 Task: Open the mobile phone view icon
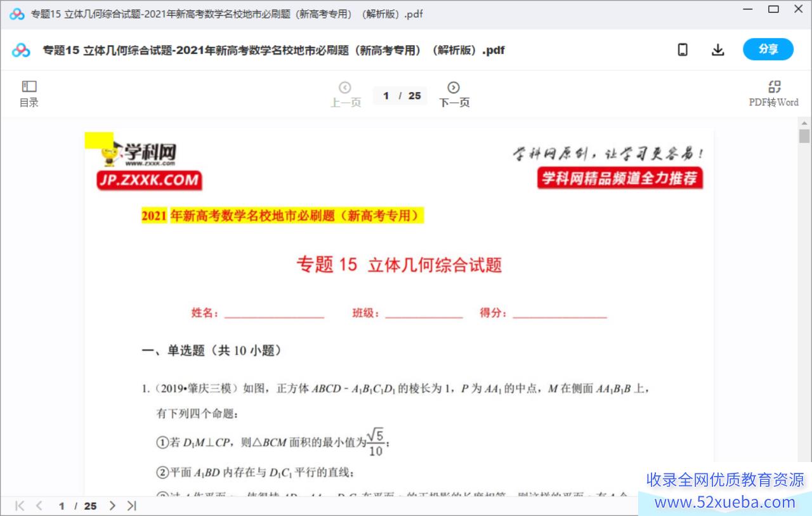tap(683, 50)
